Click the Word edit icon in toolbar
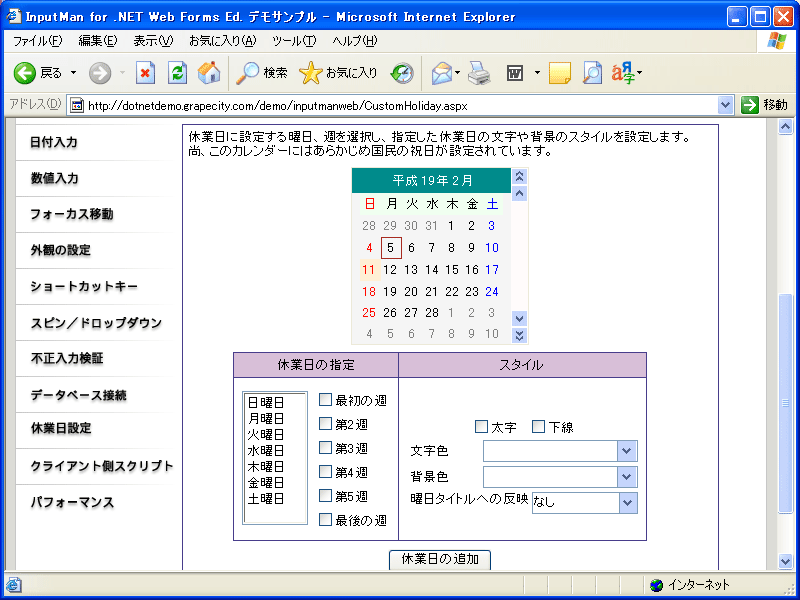Viewport: 800px width, 600px height. (513, 72)
